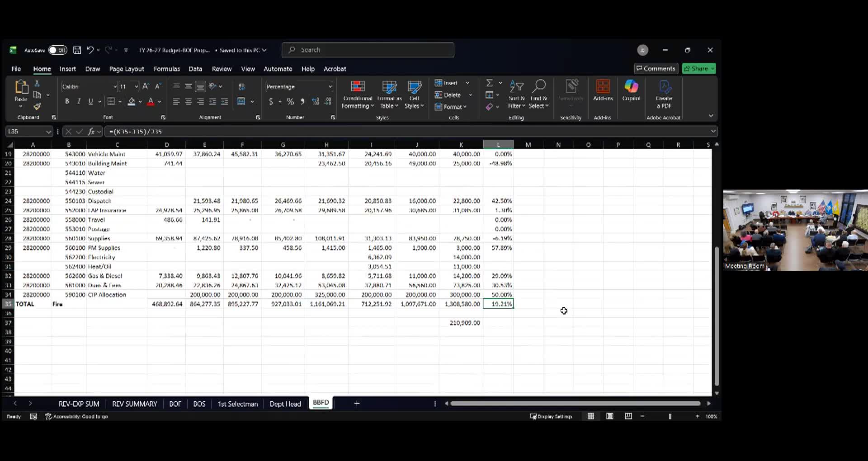Apply percent style number format
Screen dimensions: 868x461
click(x=290, y=102)
